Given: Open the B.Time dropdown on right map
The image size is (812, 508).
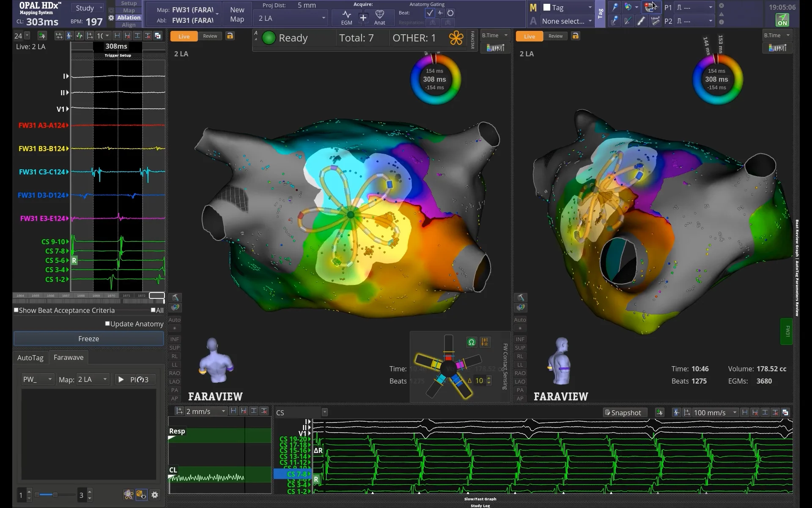Looking at the screenshot, I should click(x=777, y=36).
